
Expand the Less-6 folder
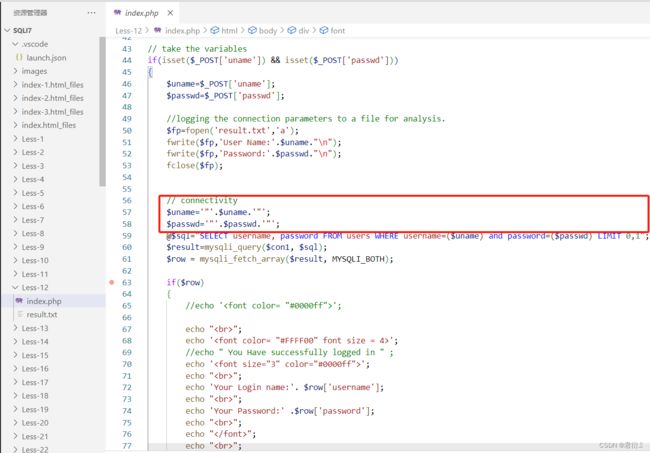[x=15, y=206]
